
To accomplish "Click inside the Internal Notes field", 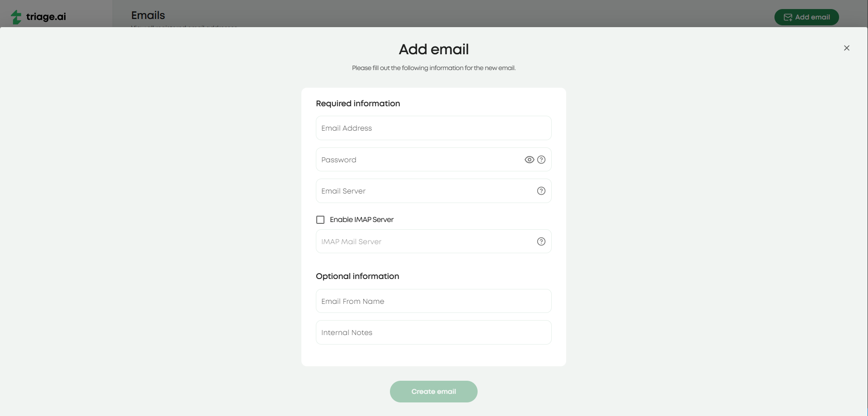I will click(x=433, y=332).
